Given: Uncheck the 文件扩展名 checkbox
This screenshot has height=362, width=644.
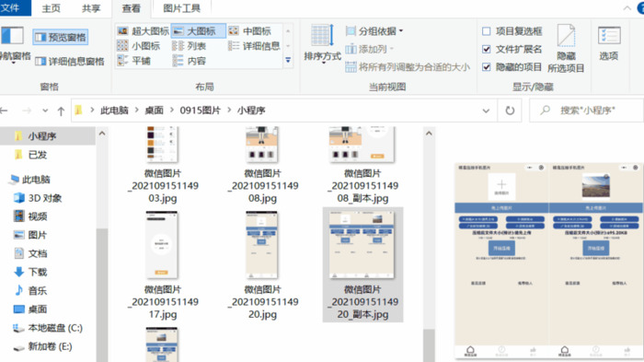Looking at the screenshot, I should click(487, 50).
